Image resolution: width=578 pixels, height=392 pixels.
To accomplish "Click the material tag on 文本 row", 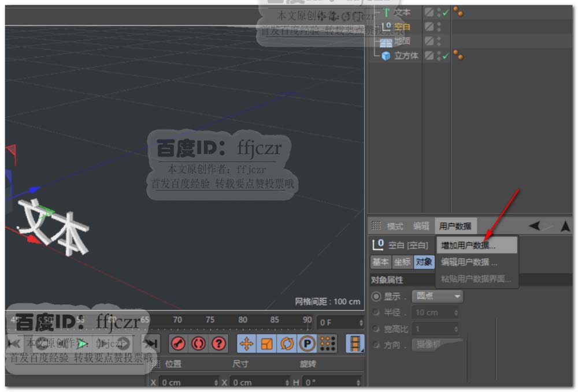I will click(x=458, y=12).
